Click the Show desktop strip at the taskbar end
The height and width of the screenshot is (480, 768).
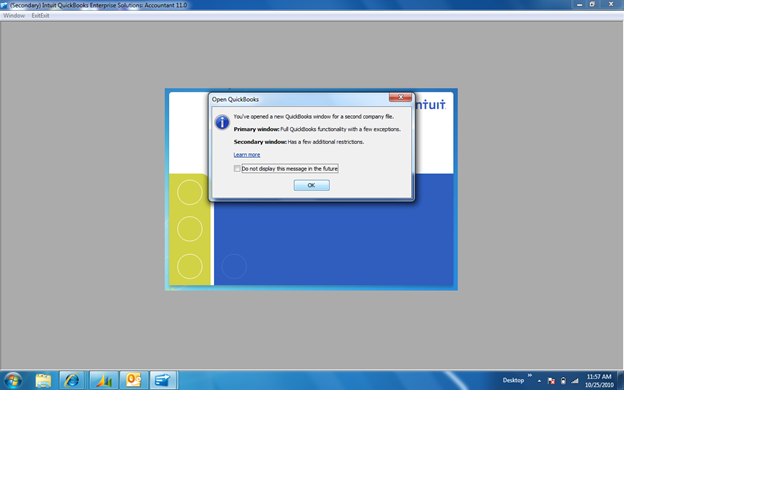point(621,380)
